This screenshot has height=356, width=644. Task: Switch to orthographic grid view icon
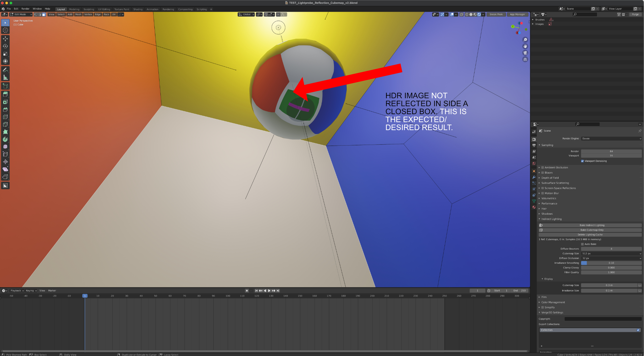[x=525, y=59]
